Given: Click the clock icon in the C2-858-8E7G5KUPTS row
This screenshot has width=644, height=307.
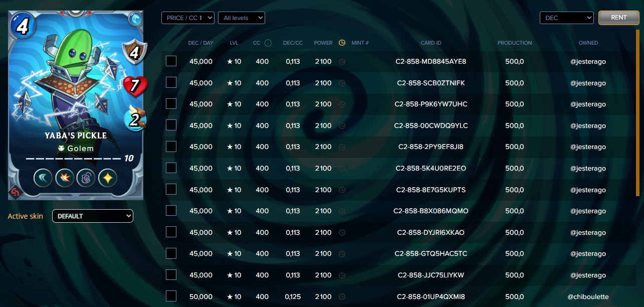Looking at the screenshot, I should (342, 190).
